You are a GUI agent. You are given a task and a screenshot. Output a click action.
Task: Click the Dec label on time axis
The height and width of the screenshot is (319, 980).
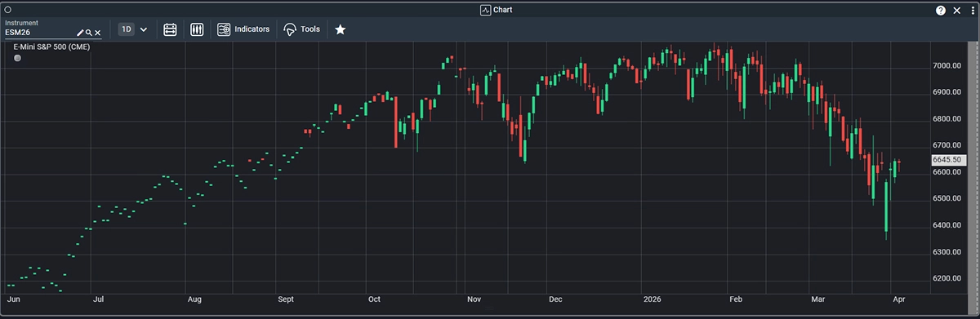[x=555, y=300]
